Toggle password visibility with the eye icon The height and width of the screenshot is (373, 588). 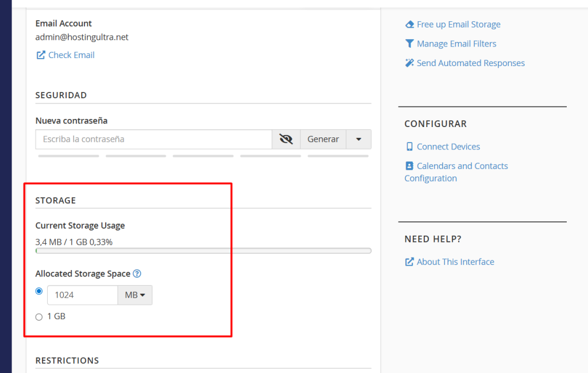[286, 139]
